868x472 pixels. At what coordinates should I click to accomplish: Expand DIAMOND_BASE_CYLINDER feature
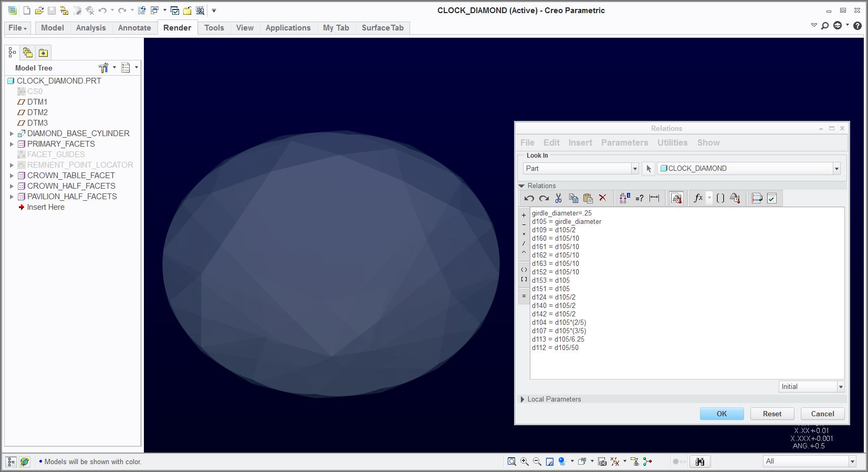click(12, 134)
